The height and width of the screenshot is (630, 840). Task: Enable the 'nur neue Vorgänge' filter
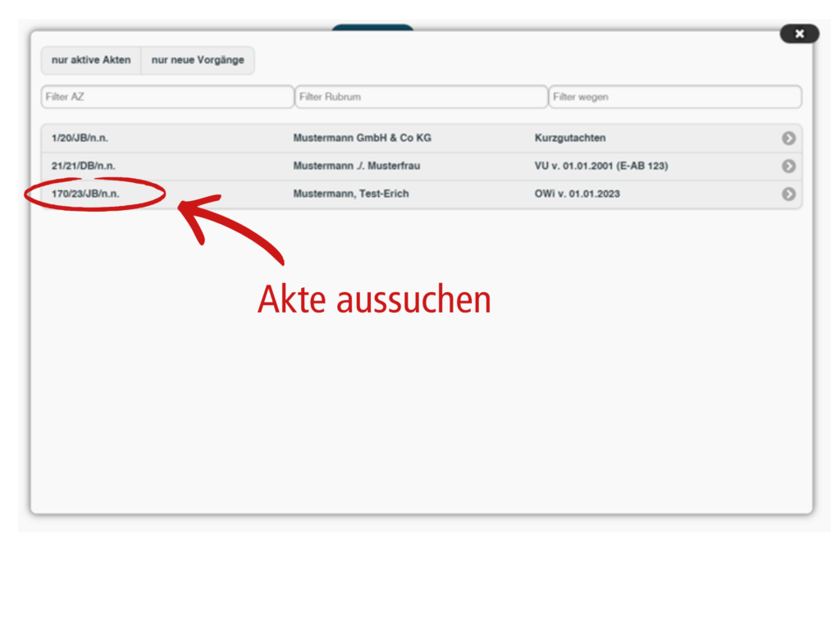pyautogui.click(x=198, y=61)
